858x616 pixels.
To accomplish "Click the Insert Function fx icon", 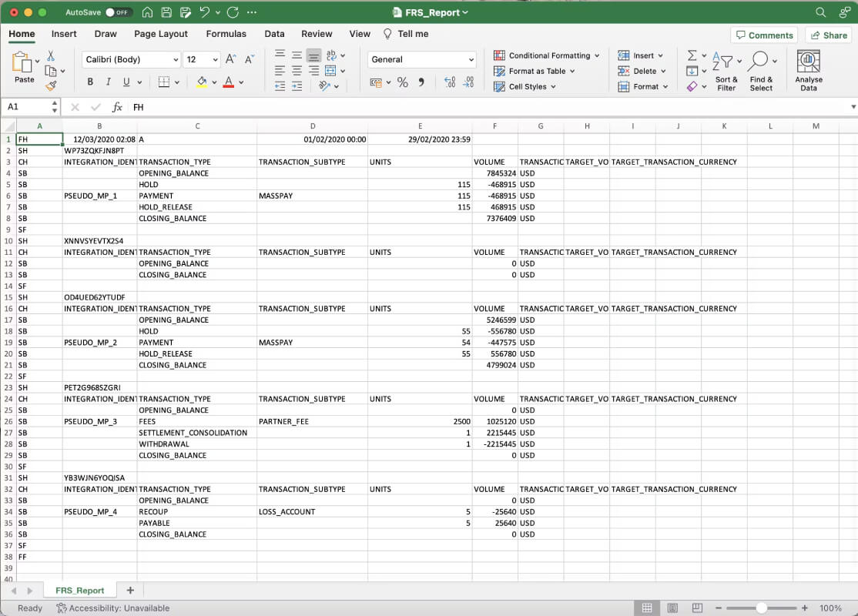I will [117, 107].
